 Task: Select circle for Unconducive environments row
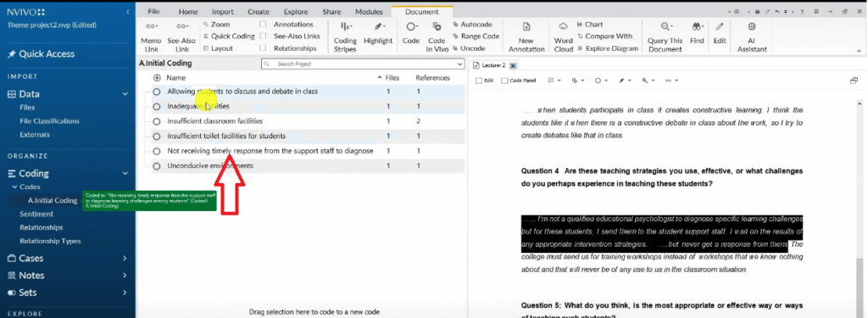coord(157,165)
